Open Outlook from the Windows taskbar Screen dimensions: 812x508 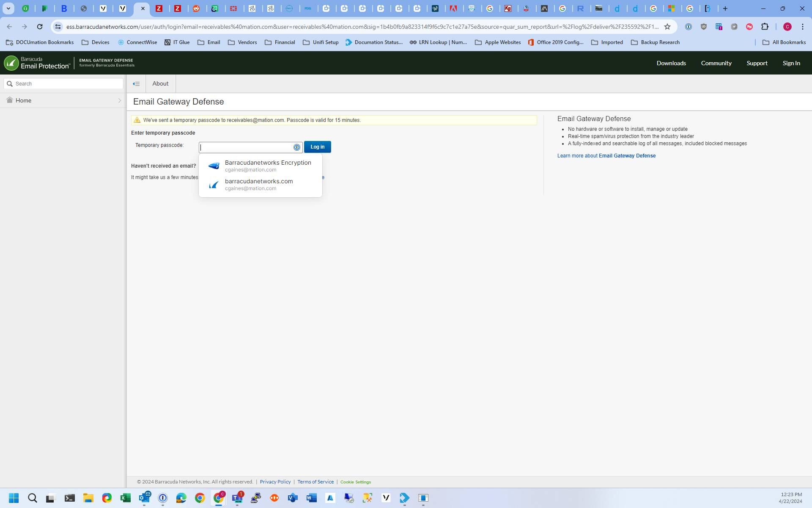click(x=144, y=498)
